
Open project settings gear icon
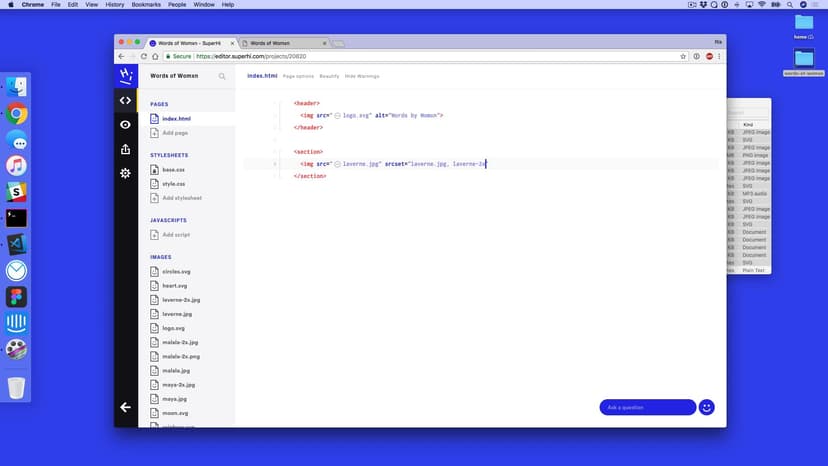125,173
